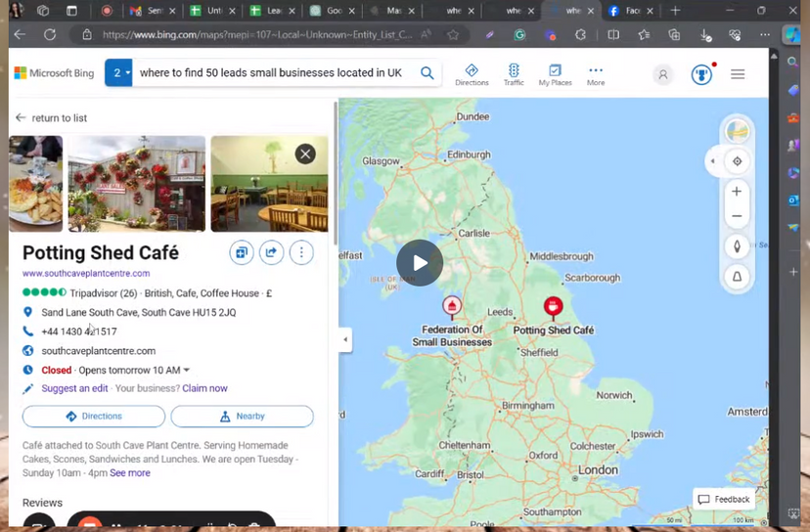Click the tilt map control button
810x532 pixels.
pos(737,277)
